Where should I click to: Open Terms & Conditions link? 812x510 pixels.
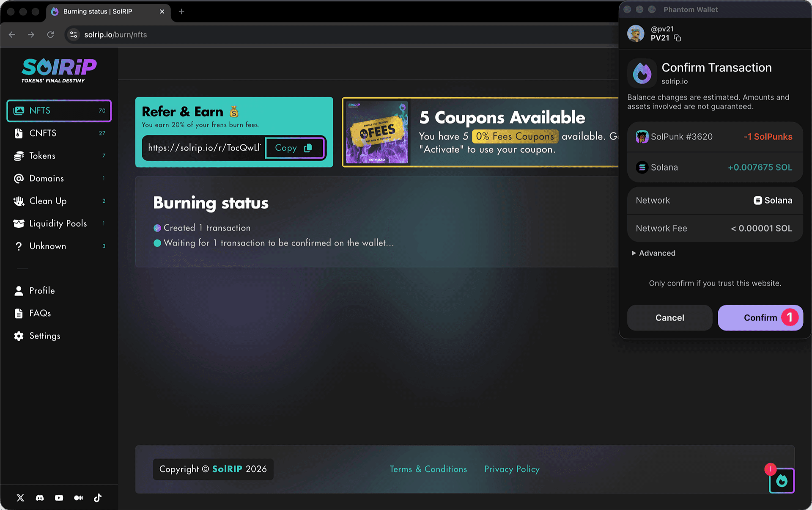(428, 469)
